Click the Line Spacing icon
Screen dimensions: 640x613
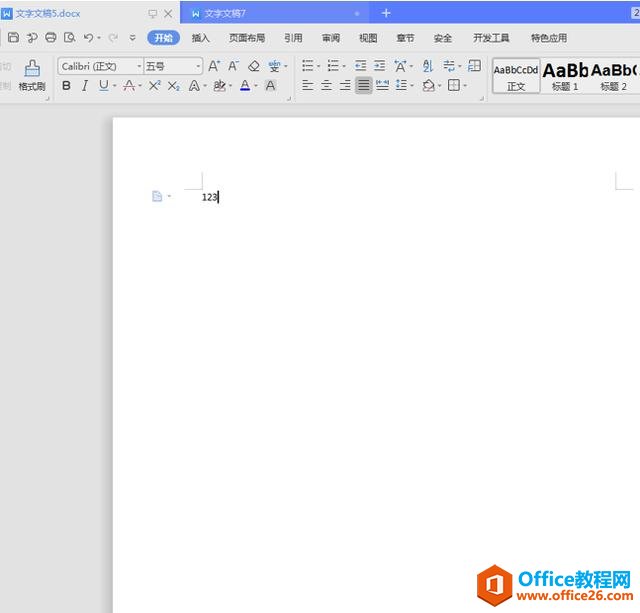pos(402,85)
